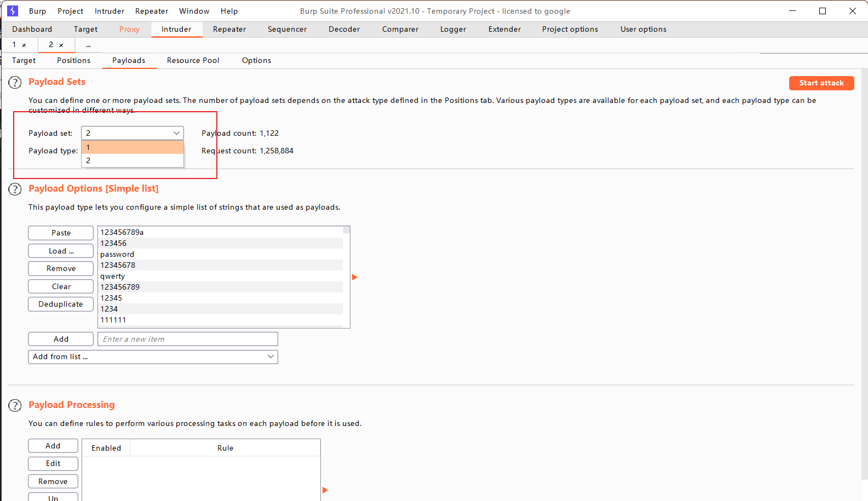This screenshot has height=501, width=868.
Task: Switch to the main Target tab
Action: tap(85, 29)
